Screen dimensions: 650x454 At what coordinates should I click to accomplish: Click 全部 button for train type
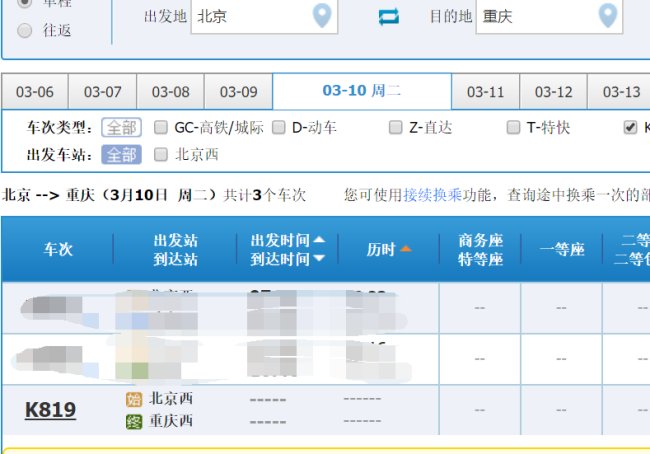(121, 127)
